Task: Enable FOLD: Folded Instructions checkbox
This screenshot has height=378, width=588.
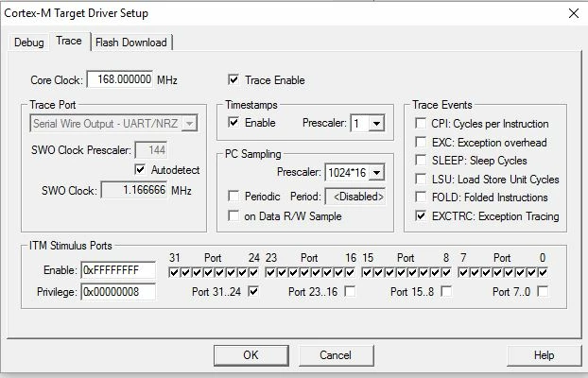Action: coord(421,197)
